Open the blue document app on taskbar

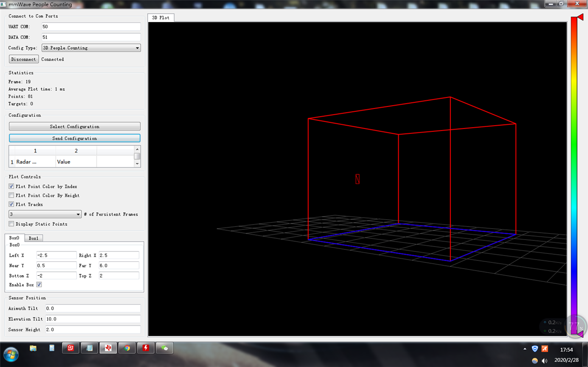[x=52, y=348]
